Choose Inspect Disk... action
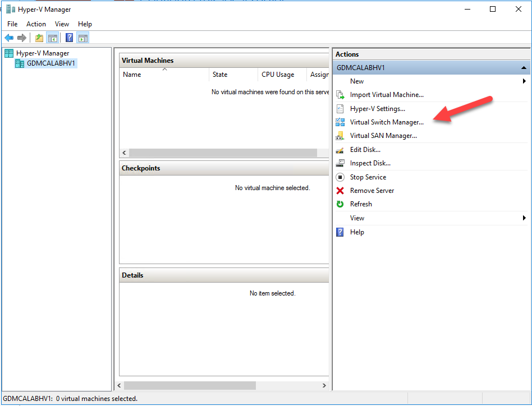 (370, 163)
